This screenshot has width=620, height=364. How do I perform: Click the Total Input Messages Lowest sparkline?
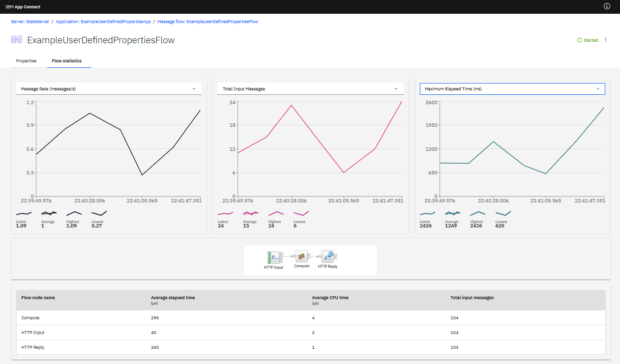click(x=301, y=213)
